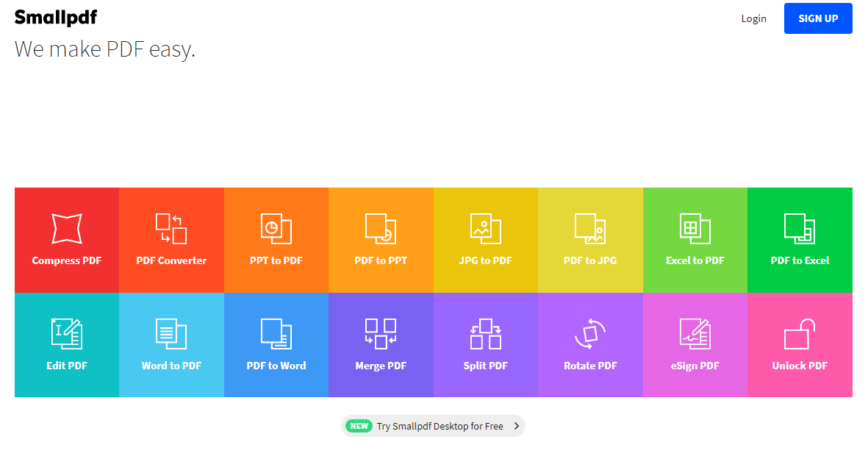Go to the Smallpdf logo home
Screen dimensions: 868x459
[56, 18]
